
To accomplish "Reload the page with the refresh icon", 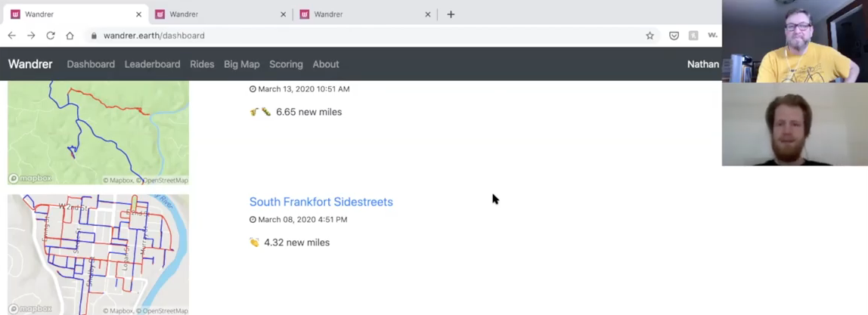I will (x=51, y=36).
